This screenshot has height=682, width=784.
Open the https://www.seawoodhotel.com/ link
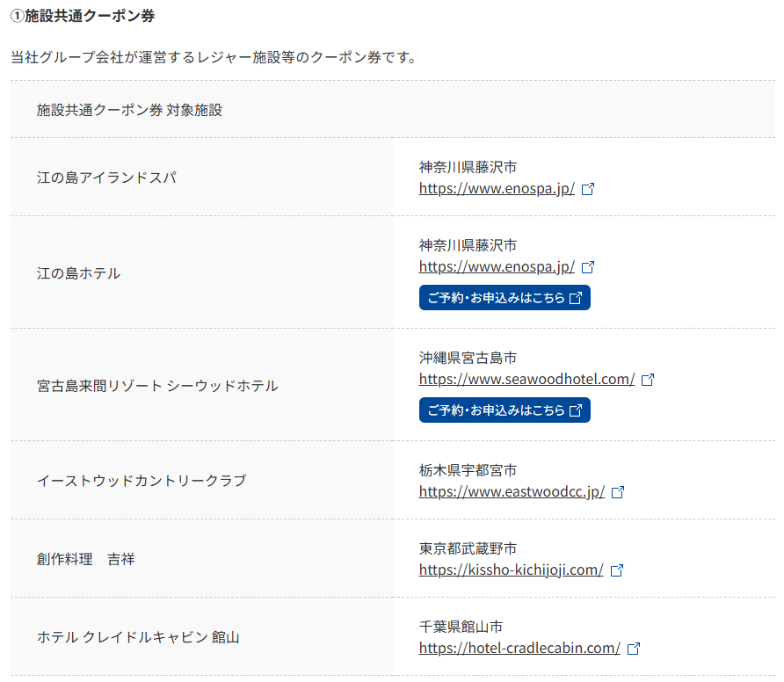click(526, 380)
